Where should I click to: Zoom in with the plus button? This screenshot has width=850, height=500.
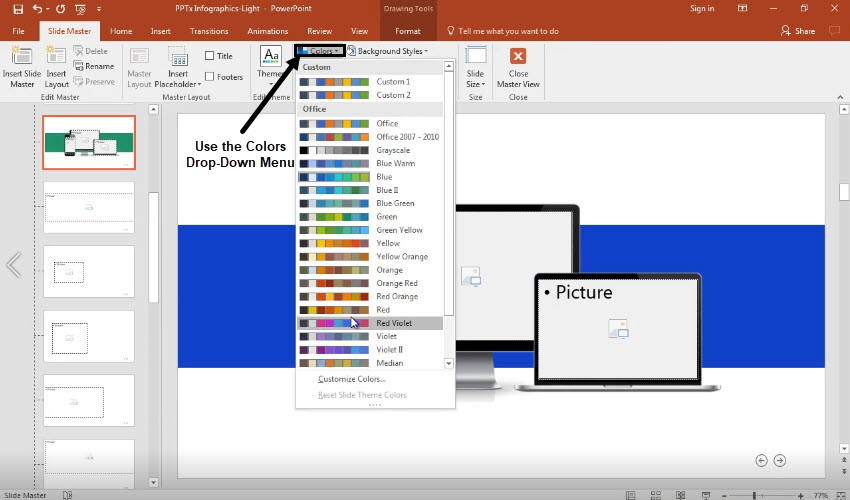point(801,496)
